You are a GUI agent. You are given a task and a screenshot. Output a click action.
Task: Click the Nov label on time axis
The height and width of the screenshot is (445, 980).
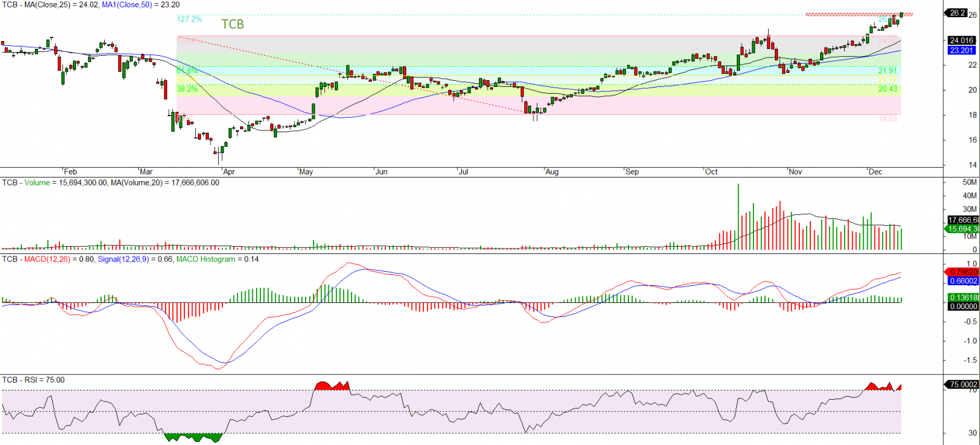(796, 172)
